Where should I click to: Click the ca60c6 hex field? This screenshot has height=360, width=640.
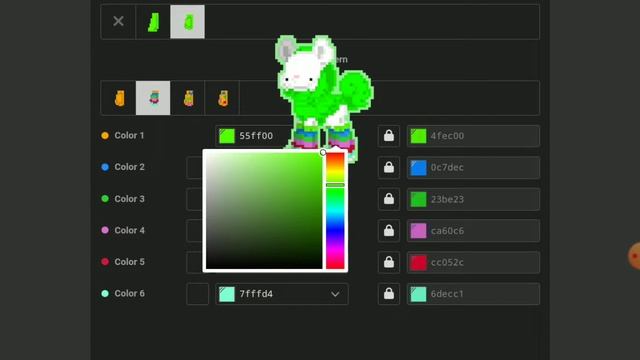473,231
